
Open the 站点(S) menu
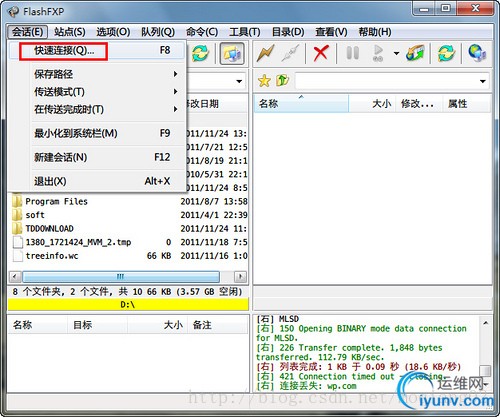click(x=70, y=32)
